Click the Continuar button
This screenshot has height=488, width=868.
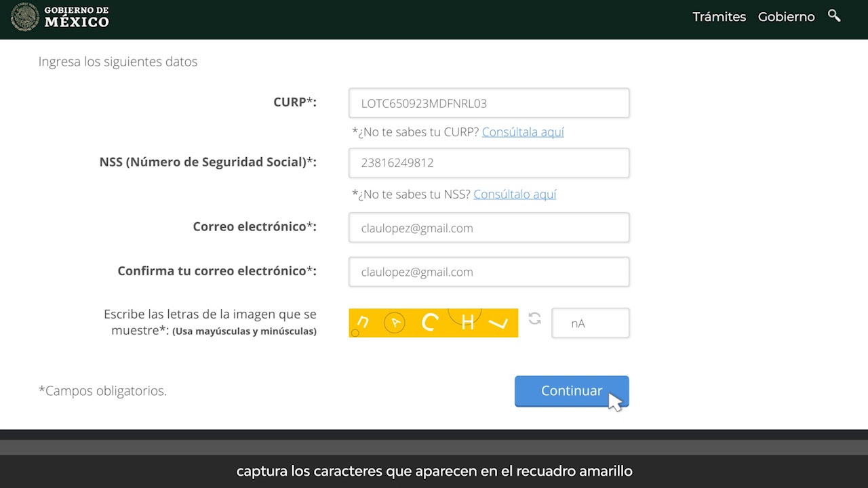tap(572, 391)
